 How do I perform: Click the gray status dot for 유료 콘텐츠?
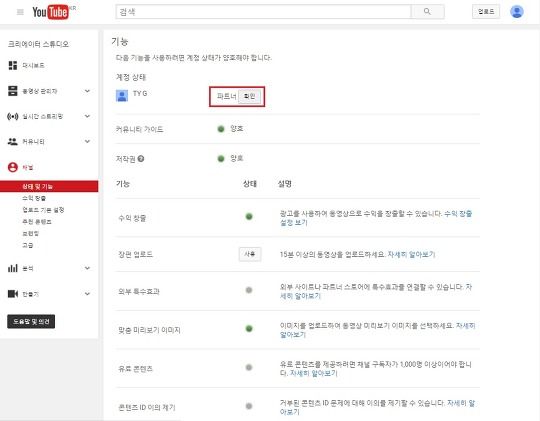click(x=249, y=367)
